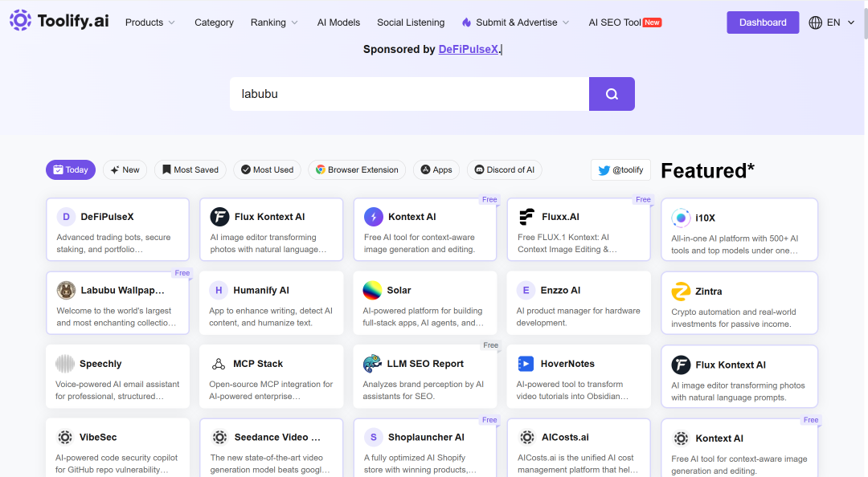The width and height of the screenshot is (868, 477).
Task: Click the i10X featured logo
Action: coord(681,218)
